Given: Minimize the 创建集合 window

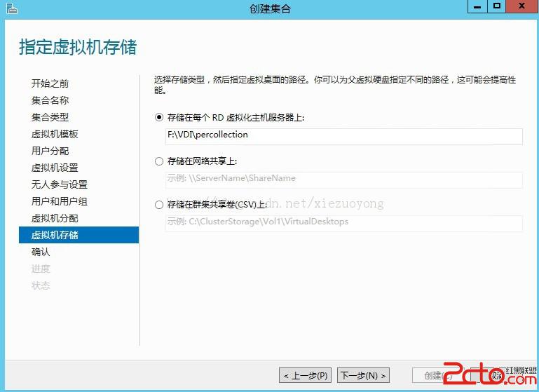Looking at the screenshot, I should 477,6.
